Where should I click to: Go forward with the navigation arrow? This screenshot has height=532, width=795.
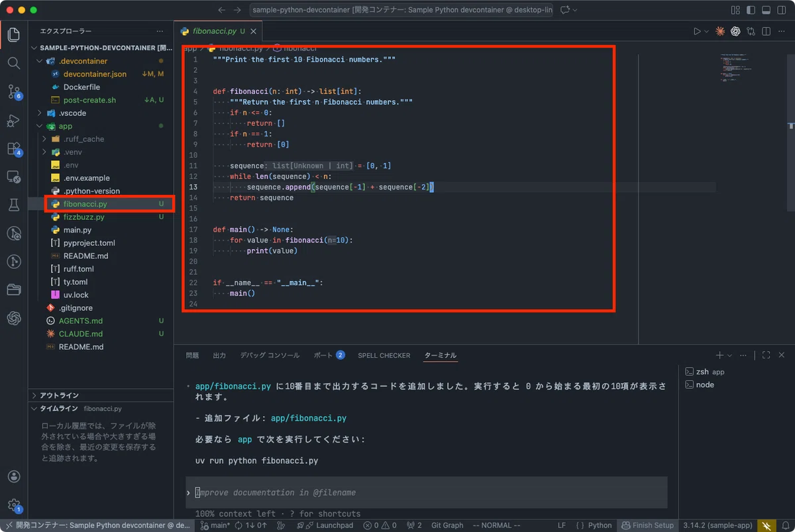238,10
